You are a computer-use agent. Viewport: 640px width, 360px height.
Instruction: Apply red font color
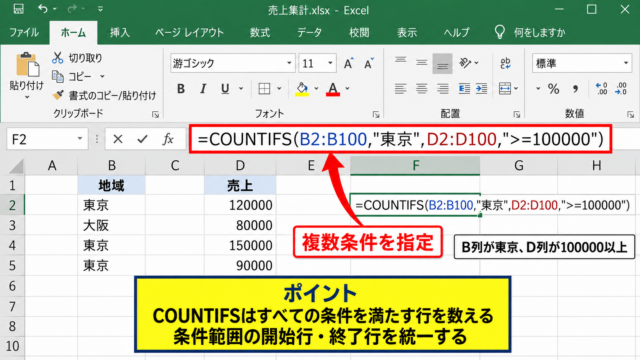333,89
